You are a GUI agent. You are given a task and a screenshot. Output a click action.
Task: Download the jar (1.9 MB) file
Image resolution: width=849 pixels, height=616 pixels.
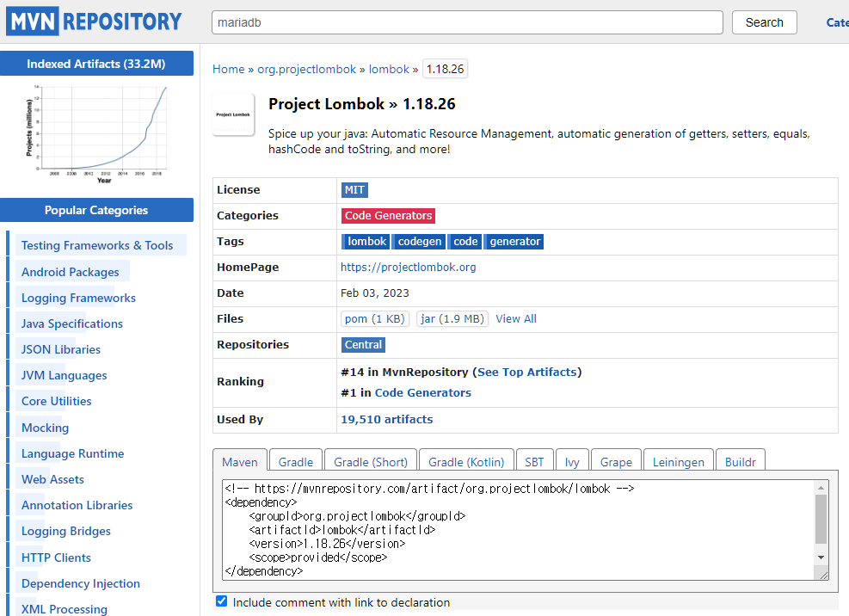[452, 318]
